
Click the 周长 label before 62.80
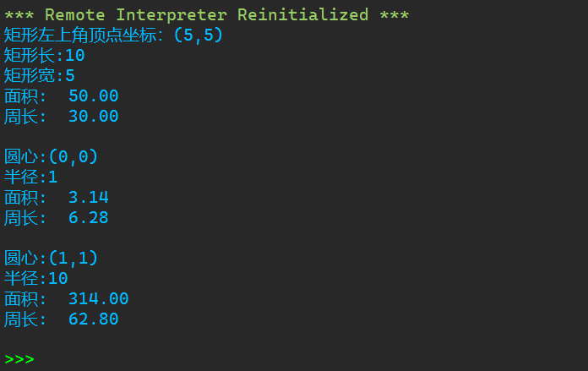(x=20, y=319)
